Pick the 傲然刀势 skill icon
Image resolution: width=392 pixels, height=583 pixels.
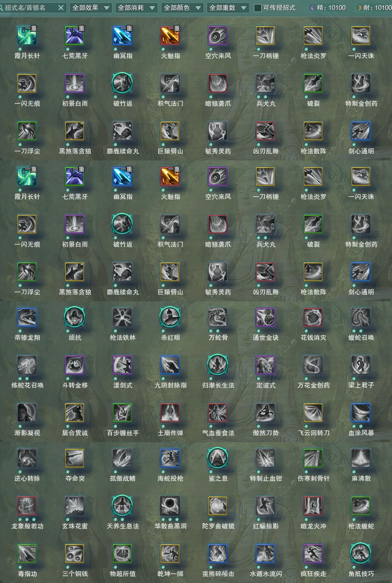[x=266, y=413]
